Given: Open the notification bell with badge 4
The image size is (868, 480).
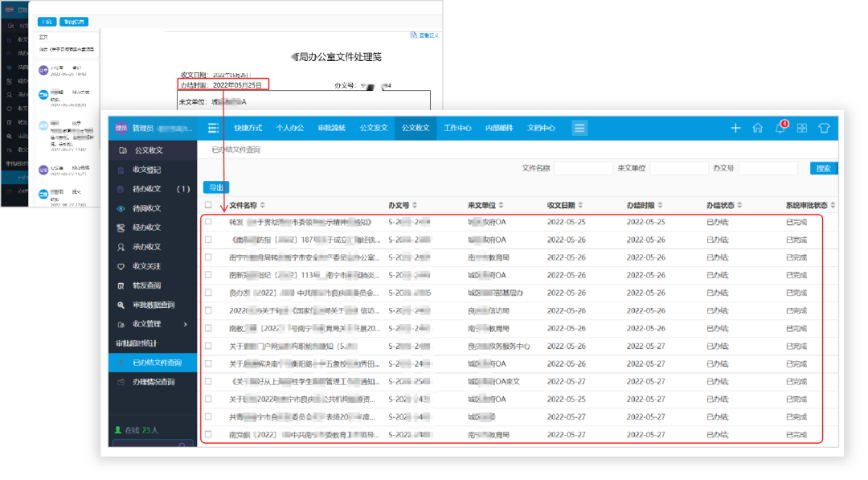Looking at the screenshot, I should (x=778, y=127).
